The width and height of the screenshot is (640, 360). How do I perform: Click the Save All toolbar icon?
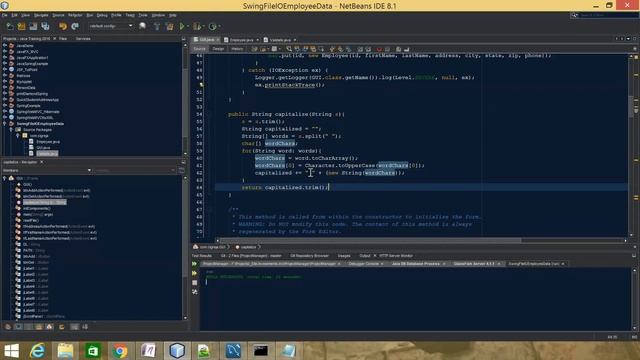(45, 27)
